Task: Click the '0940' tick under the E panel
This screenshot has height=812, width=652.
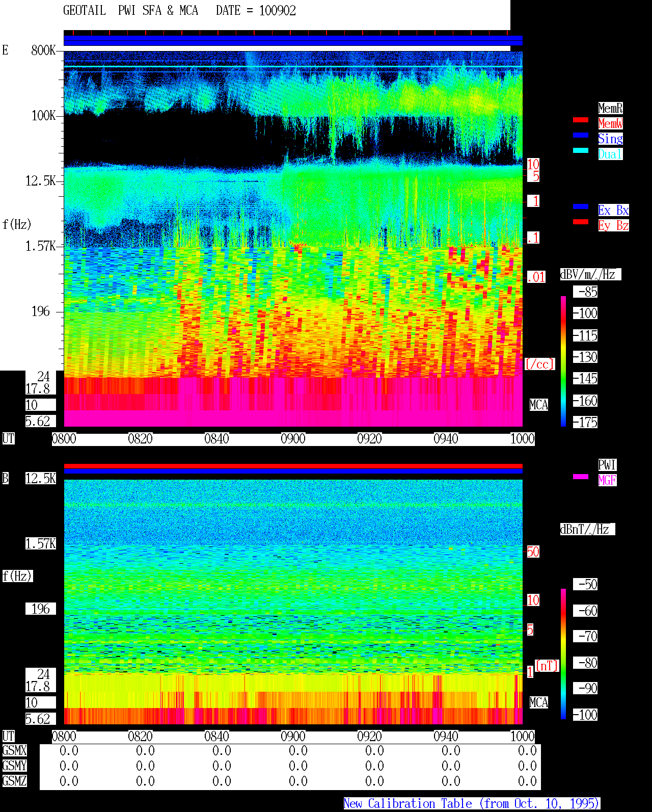Action: pyautogui.click(x=446, y=438)
